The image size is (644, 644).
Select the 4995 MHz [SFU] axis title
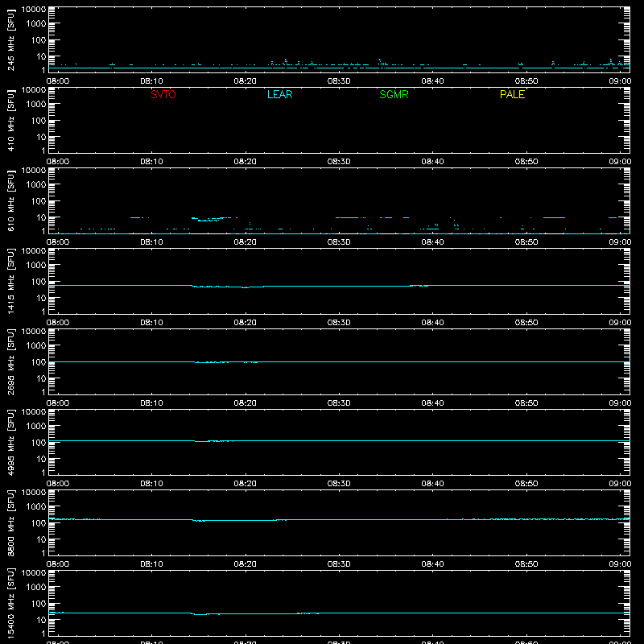(x=11, y=442)
